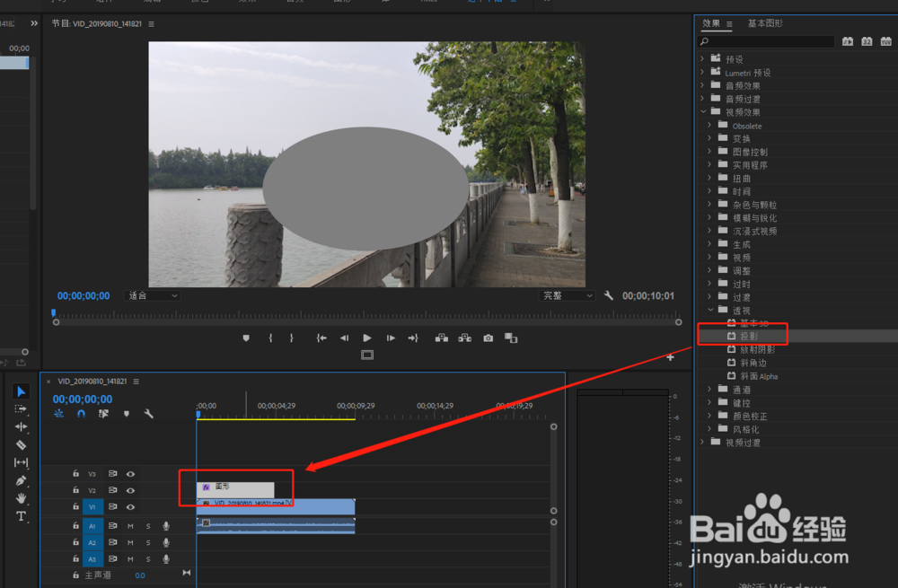Open the zoom level 适合 dropdown
898x588 pixels.
pos(152,296)
